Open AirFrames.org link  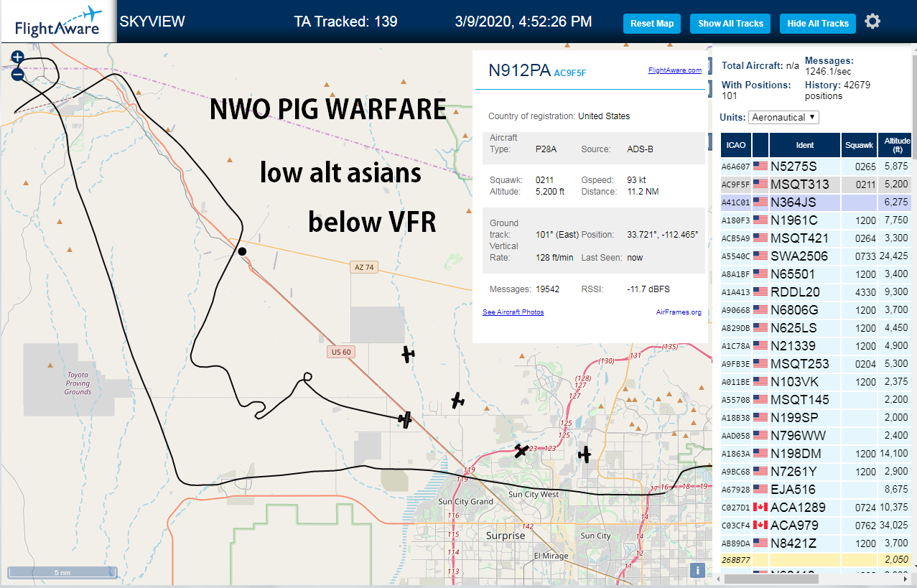[679, 312]
